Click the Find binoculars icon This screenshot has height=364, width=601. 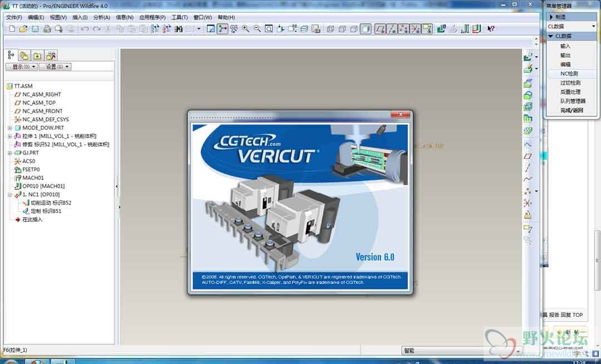(179, 29)
